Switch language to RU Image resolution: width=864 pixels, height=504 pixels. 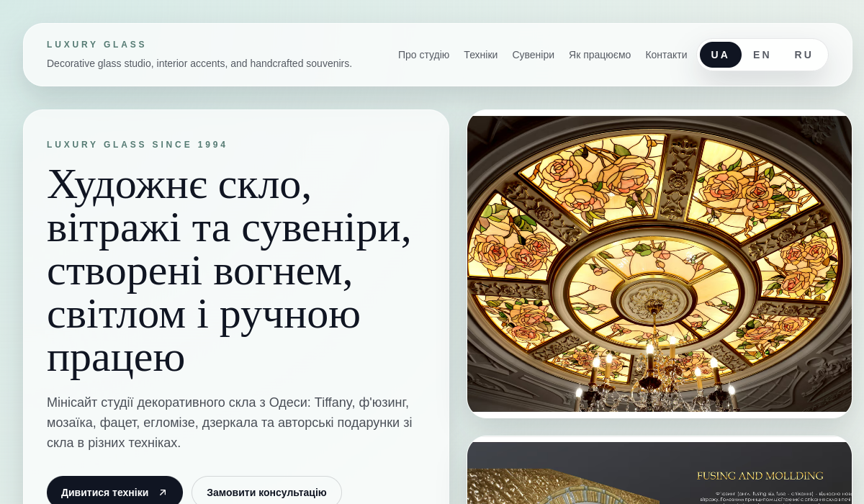(804, 55)
